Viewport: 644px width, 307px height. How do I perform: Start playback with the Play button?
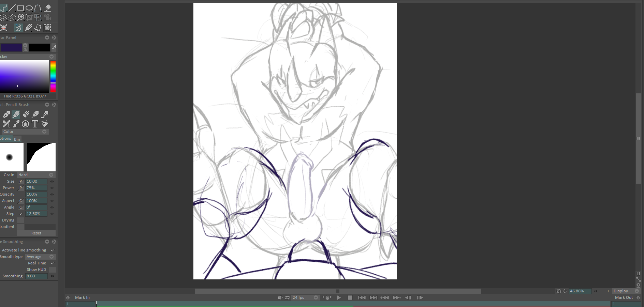pyautogui.click(x=339, y=297)
